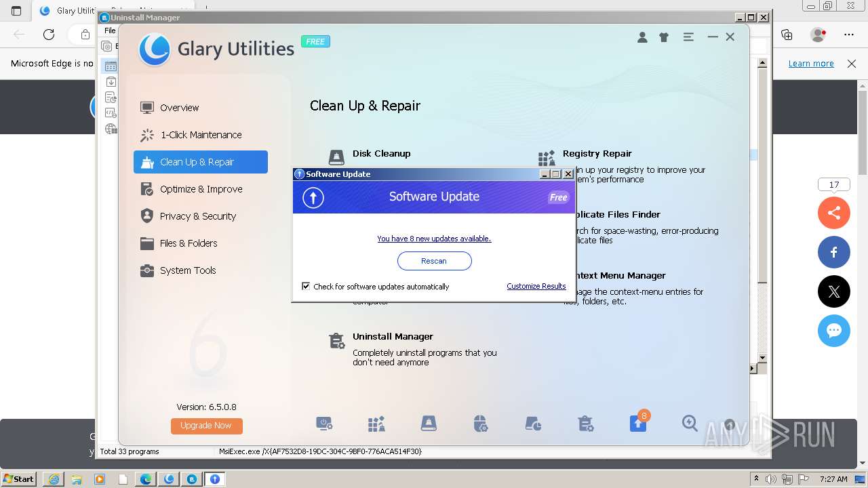This screenshot has height=488, width=868.
Task: Click the Software Update up-arrow banner icon
Action: [313, 197]
